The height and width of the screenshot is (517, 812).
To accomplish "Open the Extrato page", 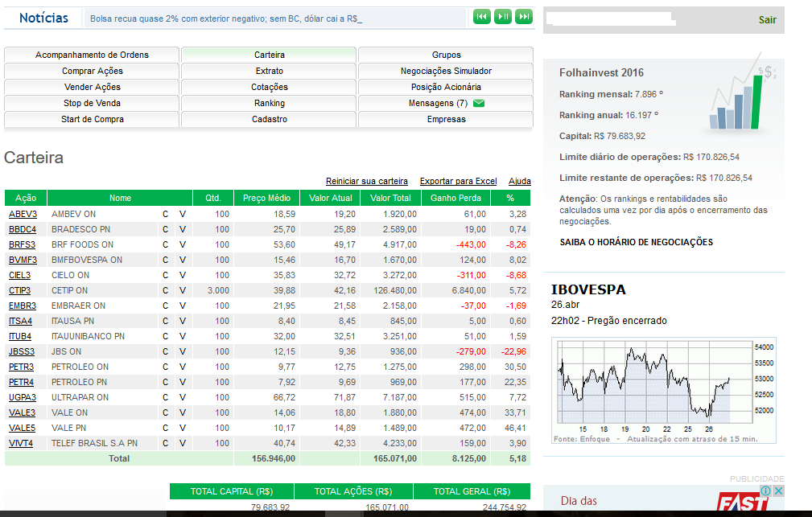I will tap(269, 71).
